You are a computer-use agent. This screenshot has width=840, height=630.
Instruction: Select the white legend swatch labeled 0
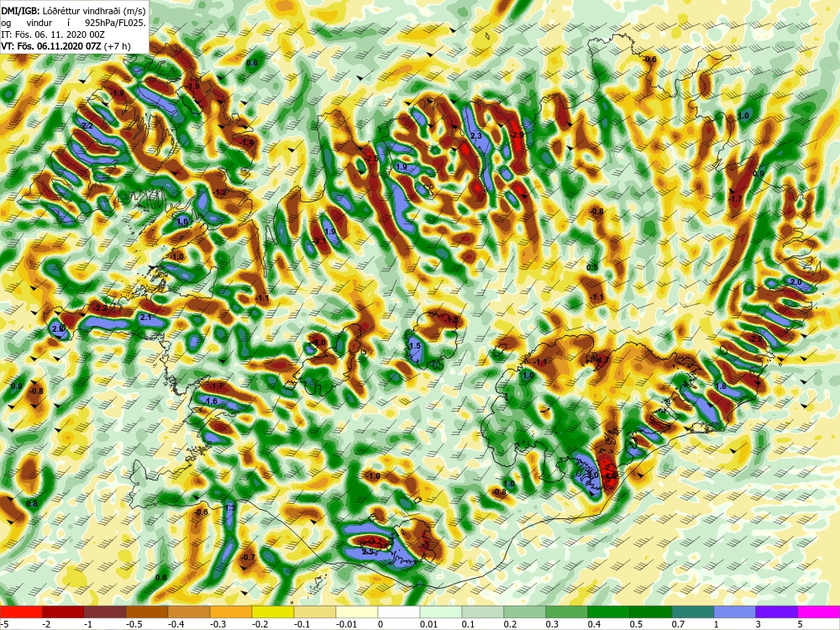coord(399,612)
